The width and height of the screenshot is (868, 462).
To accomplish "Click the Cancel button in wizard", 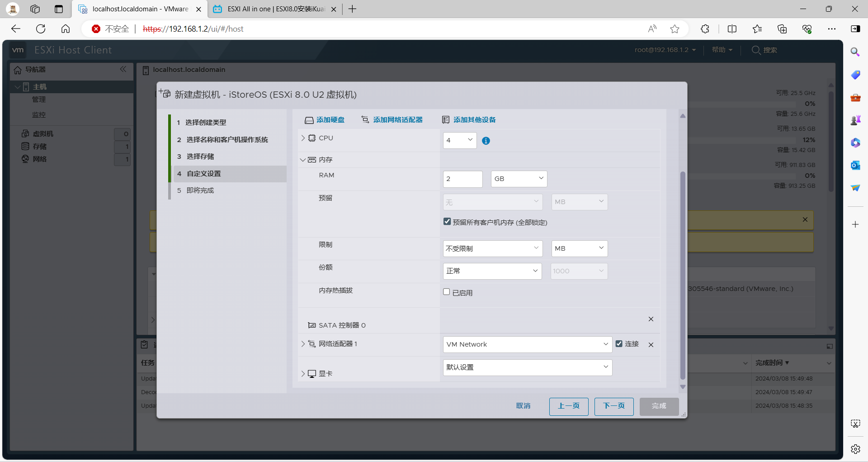I will coord(523,406).
